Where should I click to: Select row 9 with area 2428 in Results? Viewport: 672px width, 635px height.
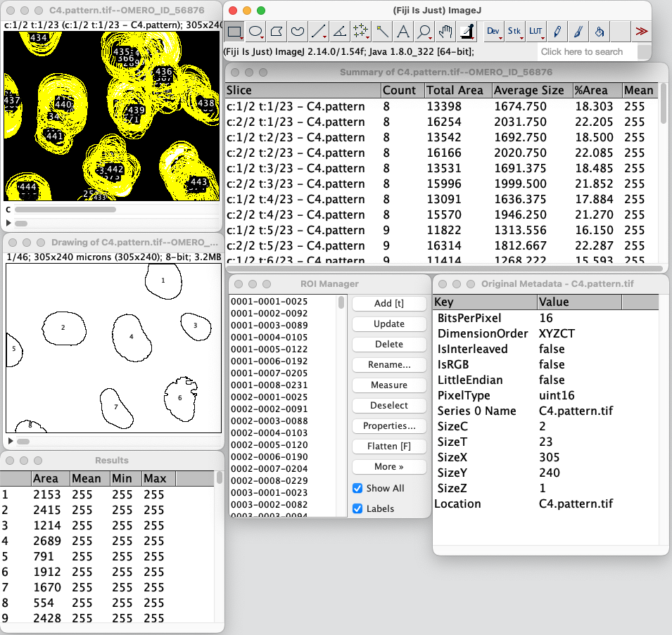pyautogui.click(x=107, y=618)
